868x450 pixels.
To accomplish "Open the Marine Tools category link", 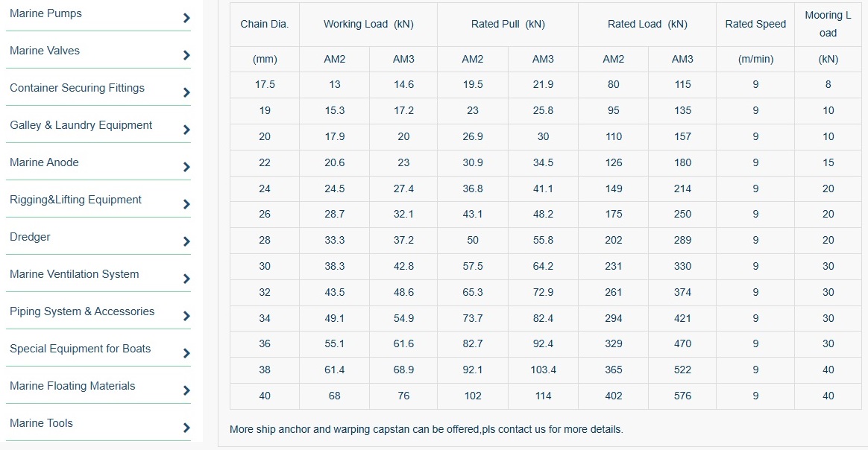I will tap(42, 423).
